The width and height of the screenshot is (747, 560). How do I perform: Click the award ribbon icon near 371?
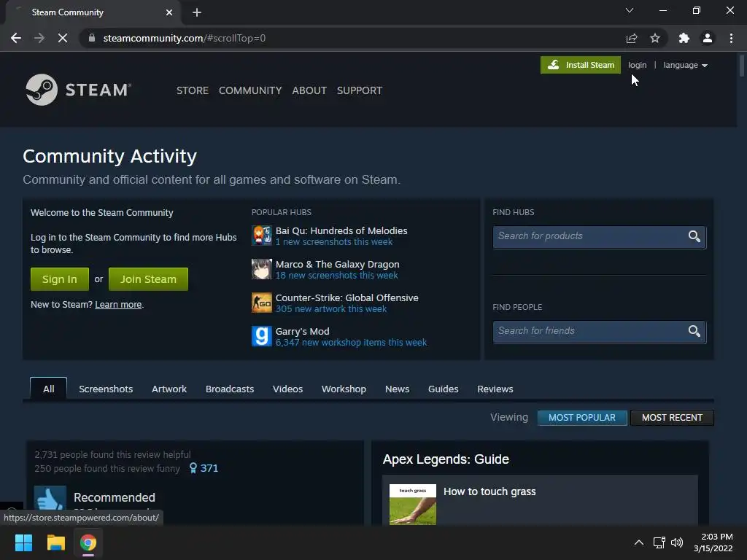(x=193, y=468)
